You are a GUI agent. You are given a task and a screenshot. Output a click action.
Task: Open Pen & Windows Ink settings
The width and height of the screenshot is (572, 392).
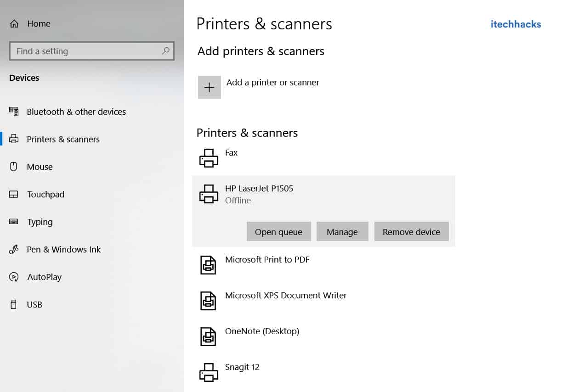pos(63,249)
